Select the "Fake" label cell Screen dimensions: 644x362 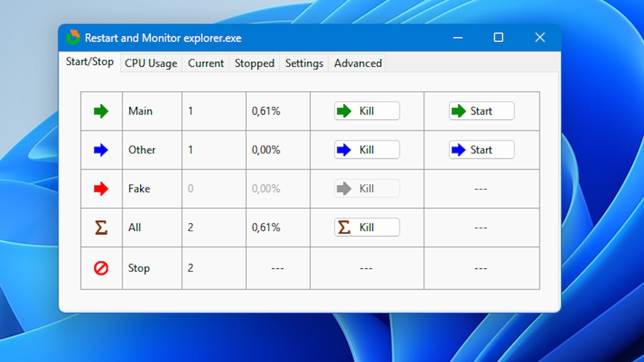(x=152, y=189)
